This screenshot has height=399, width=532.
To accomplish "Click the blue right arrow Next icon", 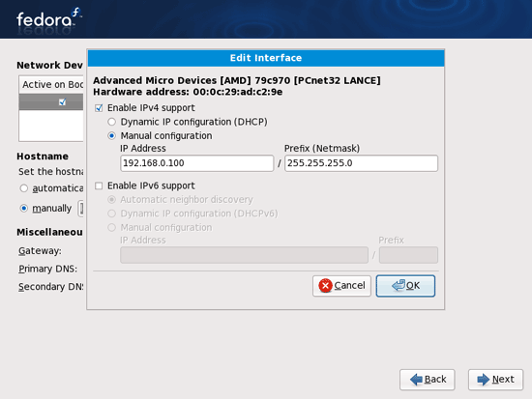I will click(x=484, y=380).
